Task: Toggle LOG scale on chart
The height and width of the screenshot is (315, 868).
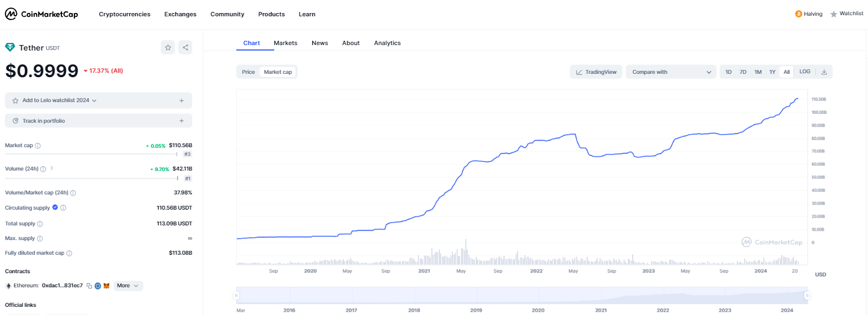Action: click(805, 72)
